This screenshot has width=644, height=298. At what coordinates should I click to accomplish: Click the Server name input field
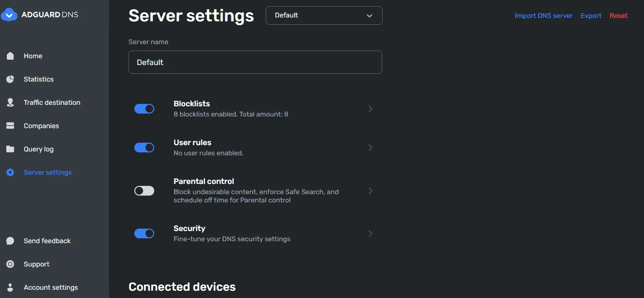click(x=255, y=62)
